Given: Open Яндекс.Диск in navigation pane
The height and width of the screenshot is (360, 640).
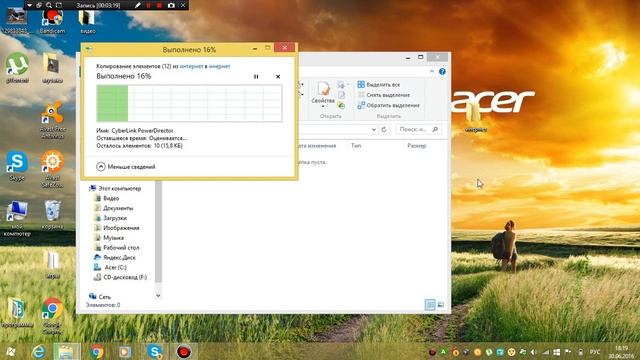Looking at the screenshot, I should pos(115,258).
